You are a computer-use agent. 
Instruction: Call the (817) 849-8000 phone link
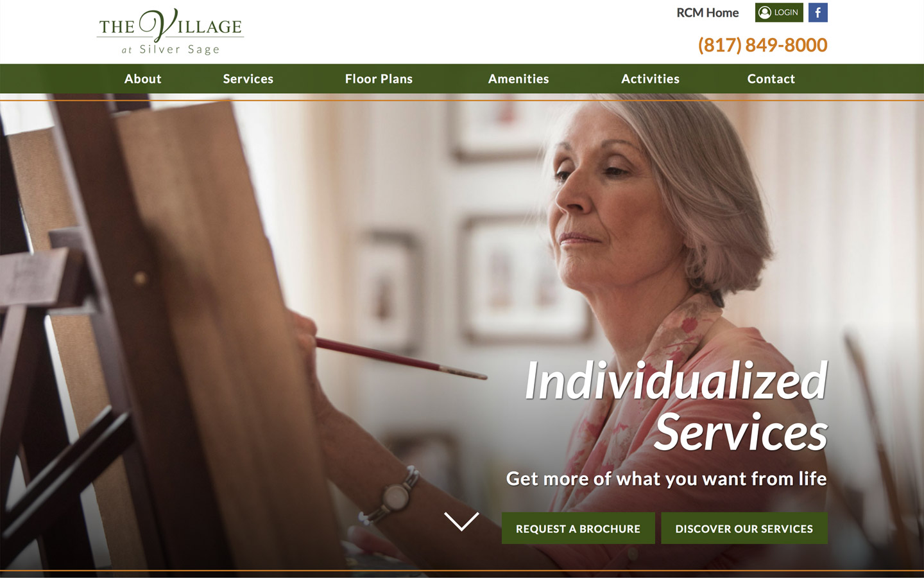[762, 45]
